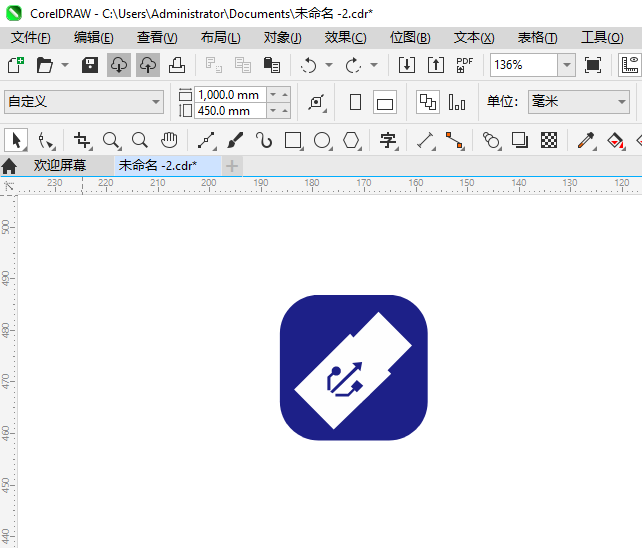The image size is (642, 548).
Task: Select the Artistic Media brush tool
Action: tap(235, 140)
